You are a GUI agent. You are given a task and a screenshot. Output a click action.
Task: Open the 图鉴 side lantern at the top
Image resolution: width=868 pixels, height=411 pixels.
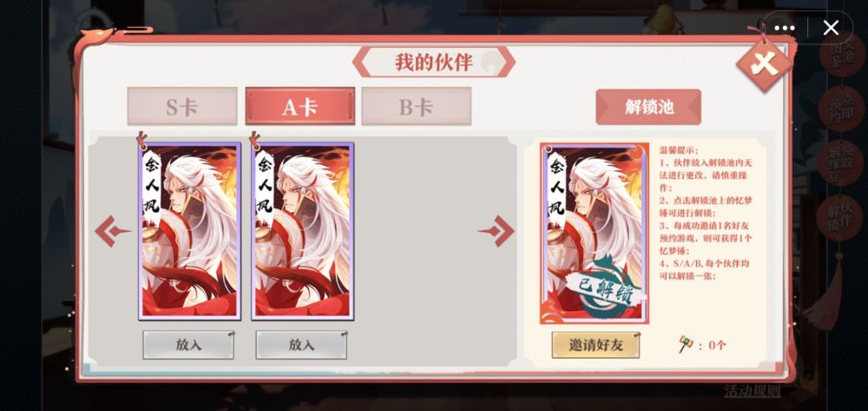click(x=843, y=56)
